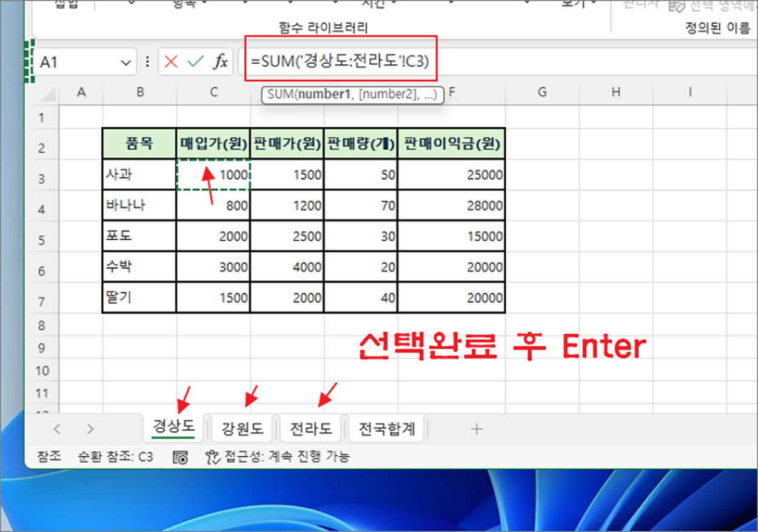Select the cell with value 25000
Image resolution: width=758 pixels, height=532 pixels.
pyautogui.click(x=452, y=175)
